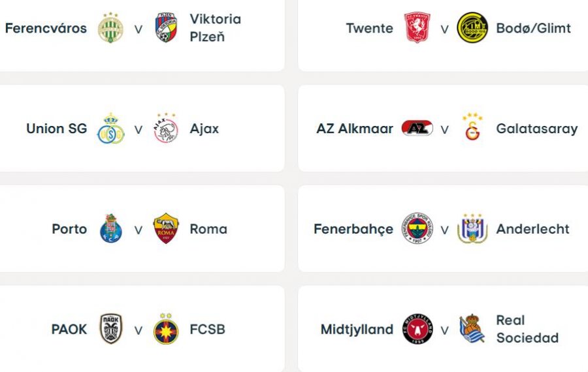Click the Ajax club logo

coord(166,128)
